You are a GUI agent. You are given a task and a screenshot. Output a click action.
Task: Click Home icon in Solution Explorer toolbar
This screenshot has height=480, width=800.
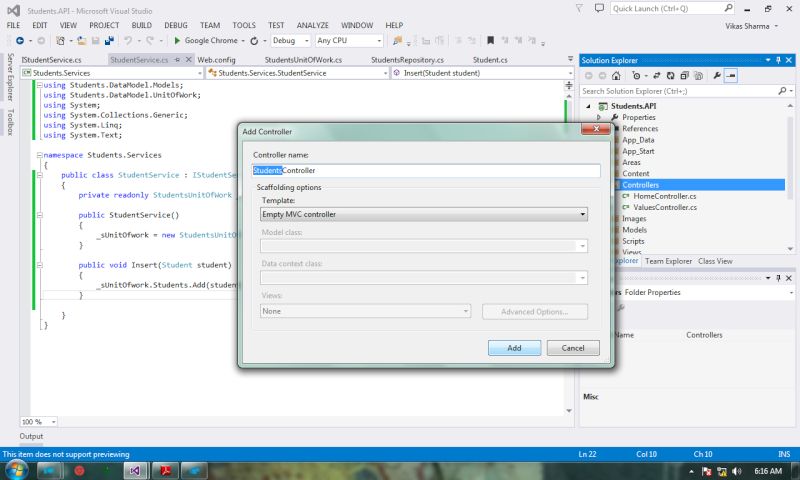(616, 75)
